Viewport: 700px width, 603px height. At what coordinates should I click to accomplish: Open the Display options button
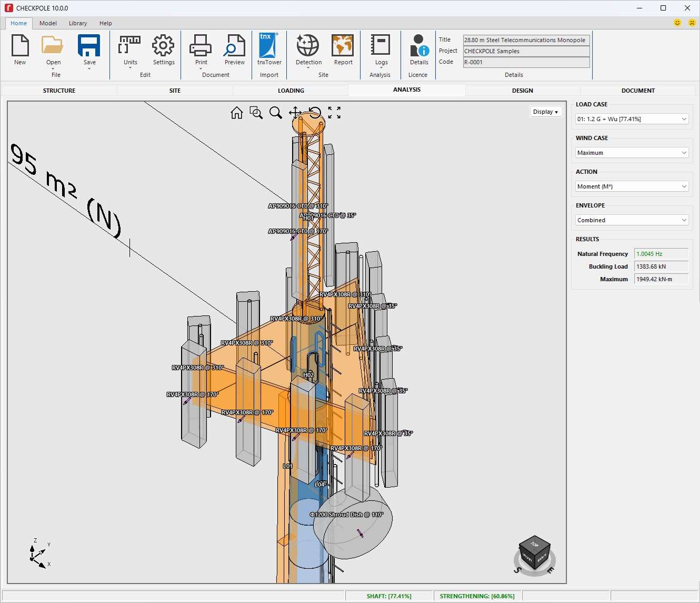(x=545, y=112)
